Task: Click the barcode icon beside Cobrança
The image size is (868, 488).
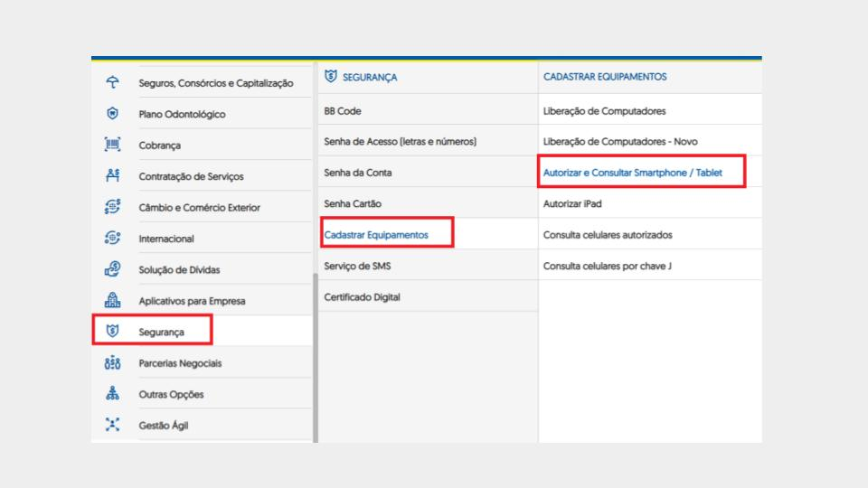Action: [x=112, y=145]
